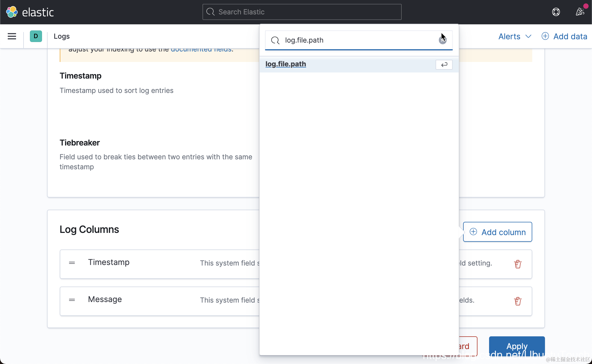
Task: Open the hamburger navigation menu
Action: tap(12, 36)
